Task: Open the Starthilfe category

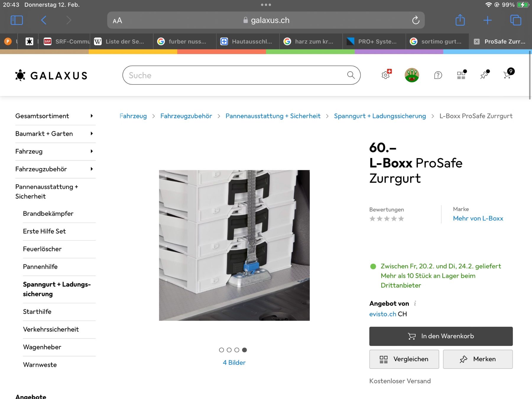Action: pos(37,312)
